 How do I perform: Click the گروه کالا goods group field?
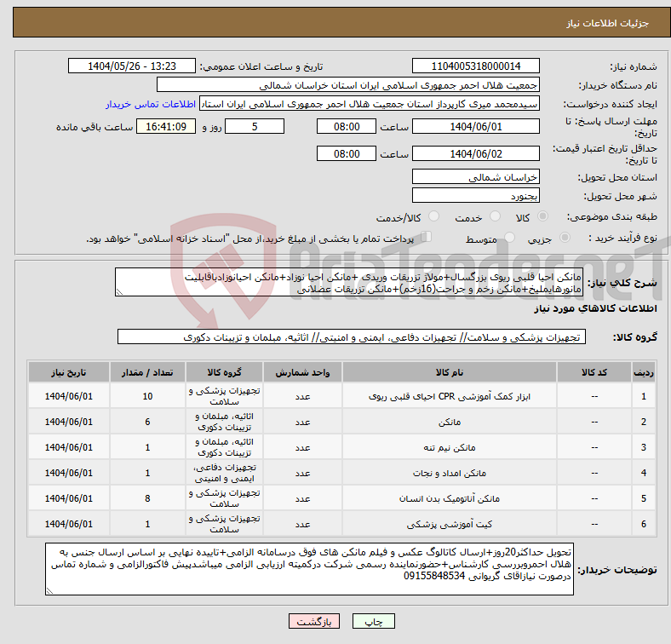352,337
